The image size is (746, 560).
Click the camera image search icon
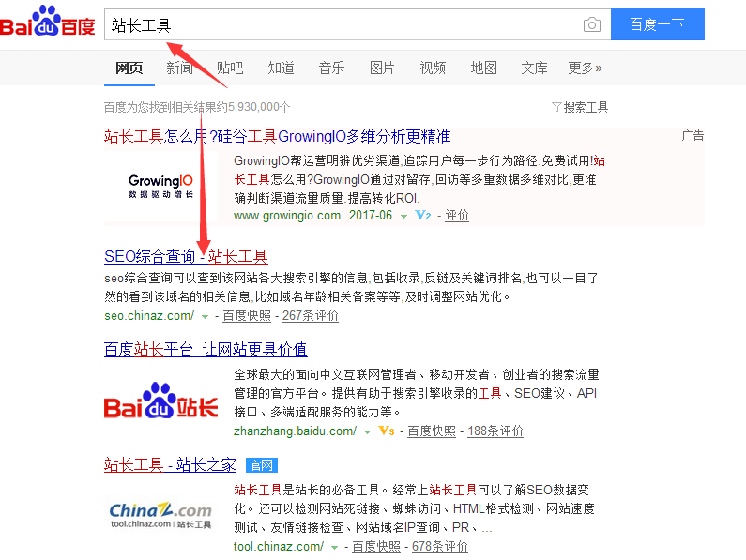(x=591, y=24)
